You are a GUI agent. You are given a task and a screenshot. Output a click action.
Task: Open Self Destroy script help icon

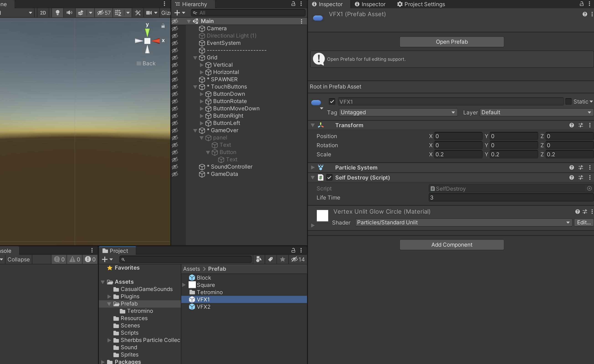(x=572, y=177)
